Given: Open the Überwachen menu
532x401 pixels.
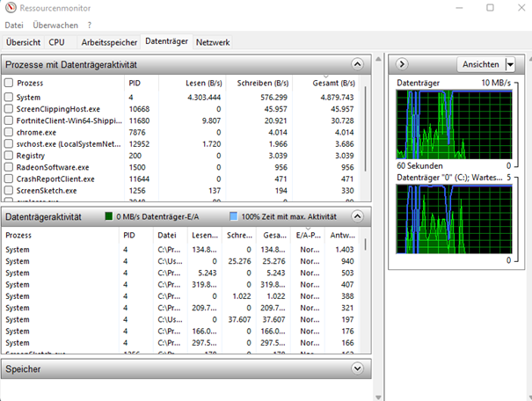Looking at the screenshot, I should tap(55, 26).
